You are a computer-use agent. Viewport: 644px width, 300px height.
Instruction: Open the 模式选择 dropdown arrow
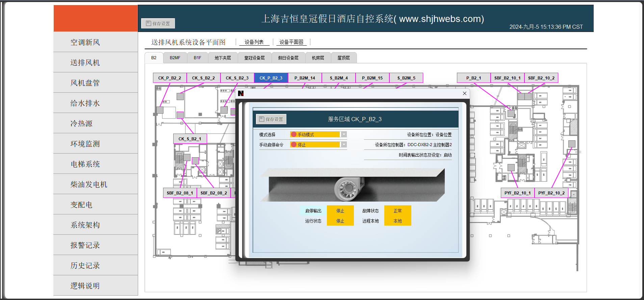click(344, 134)
